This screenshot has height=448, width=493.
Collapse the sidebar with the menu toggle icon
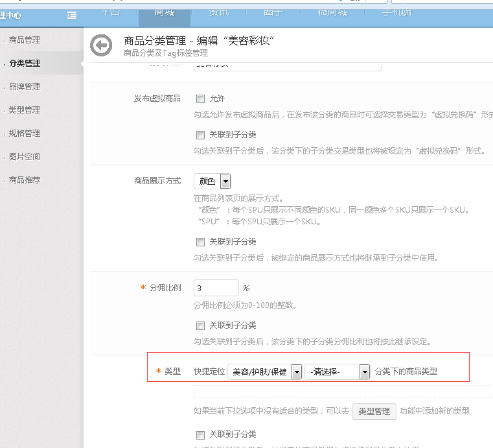click(72, 15)
